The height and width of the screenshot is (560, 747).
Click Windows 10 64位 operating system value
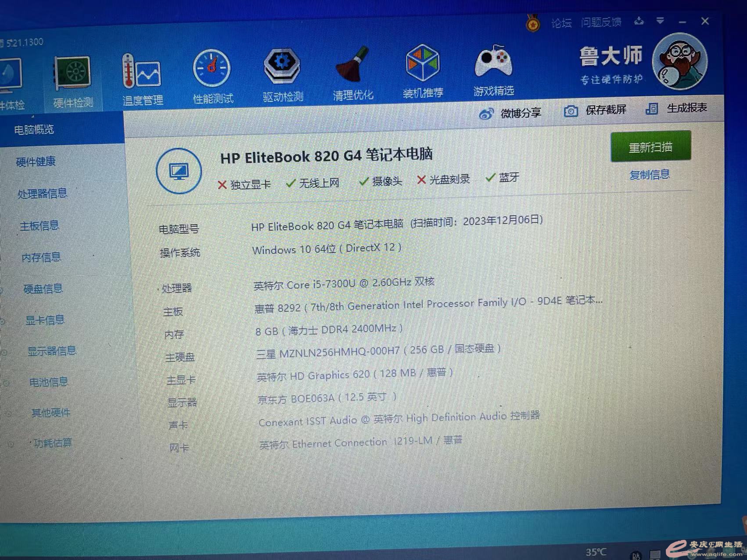pyautogui.click(x=327, y=248)
